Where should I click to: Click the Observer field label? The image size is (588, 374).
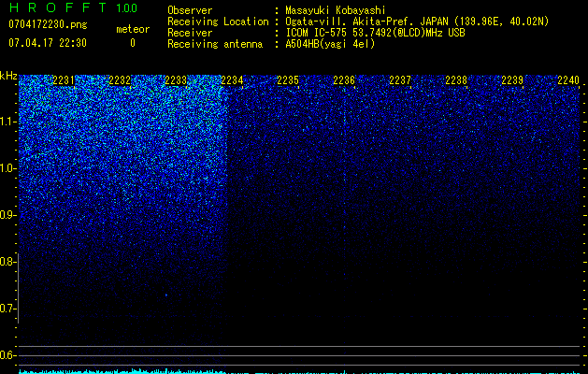pos(190,10)
